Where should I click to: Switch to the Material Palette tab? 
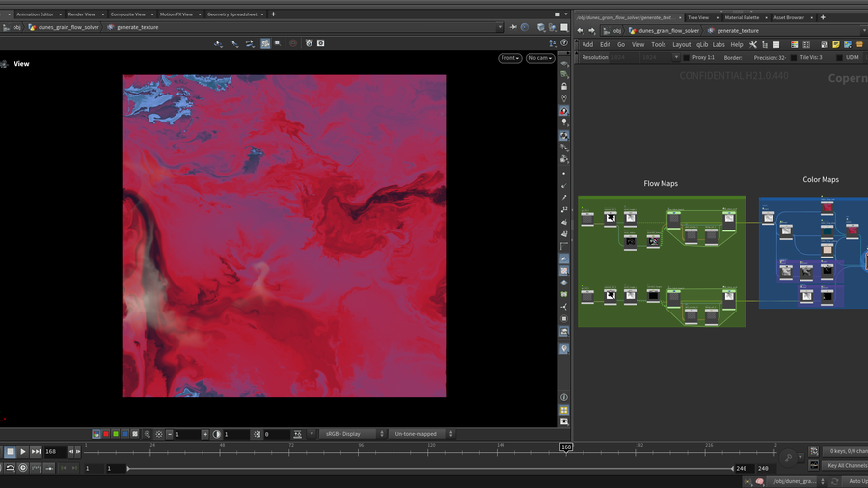pyautogui.click(x=742, y=17)
